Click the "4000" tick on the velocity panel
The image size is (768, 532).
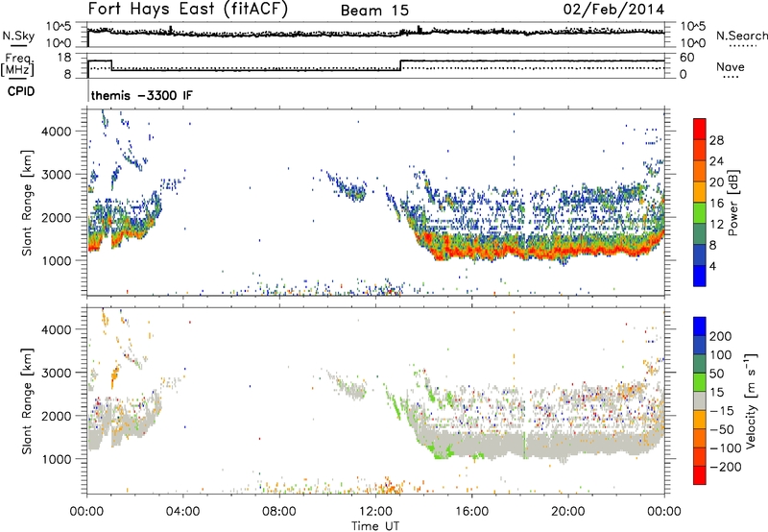[x=56, y=329]
